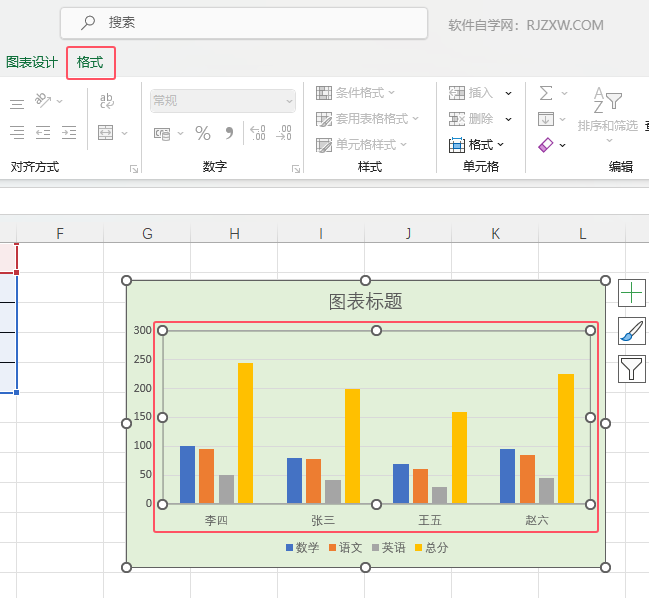This screenshot has width=649, height=598.
Task: Apply the comma style icon
Action: tap(229, 133)
